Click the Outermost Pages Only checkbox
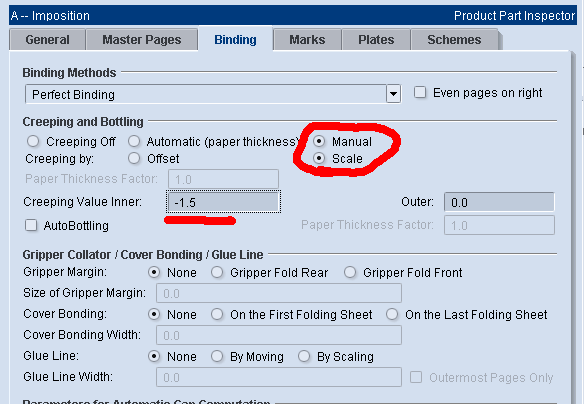Viewport: 584px width, 404px height. point(416,377)
